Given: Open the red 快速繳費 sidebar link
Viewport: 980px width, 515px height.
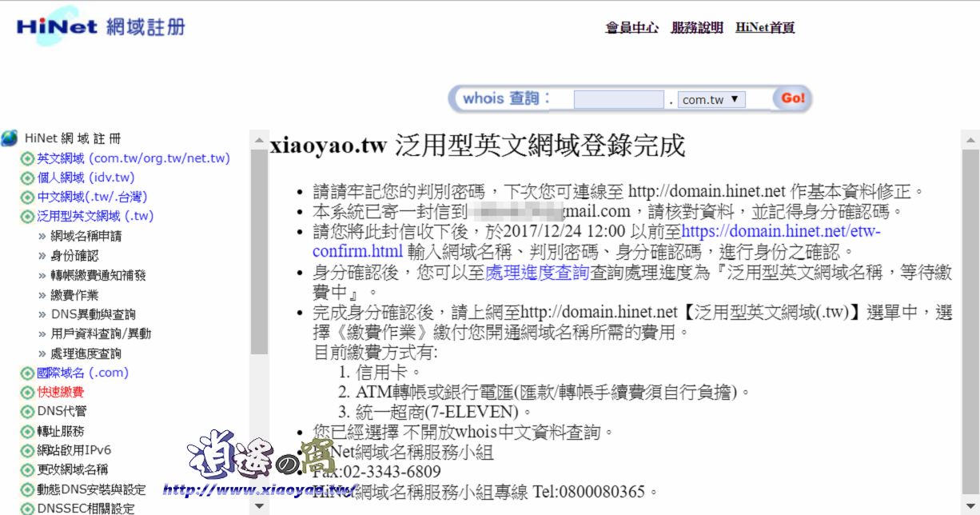Looking at the screenshot, I should 60,392.
